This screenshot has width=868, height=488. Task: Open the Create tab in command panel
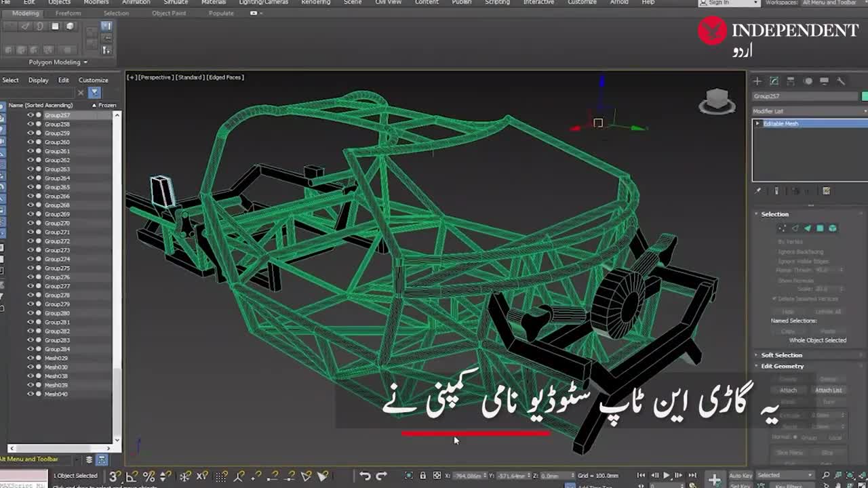757,81
